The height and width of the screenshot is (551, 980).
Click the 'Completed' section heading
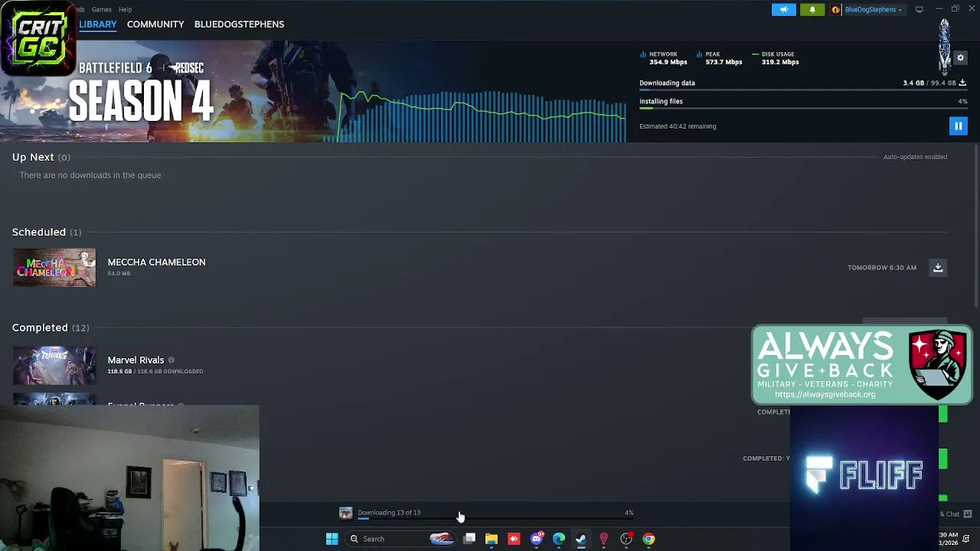pyautogui.click(x=40, y=328)
